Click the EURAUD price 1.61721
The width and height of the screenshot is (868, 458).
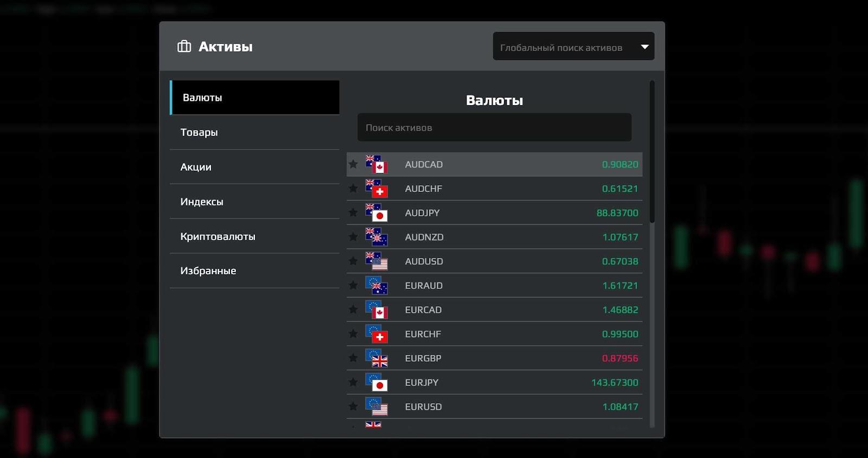tap(620, 286)
